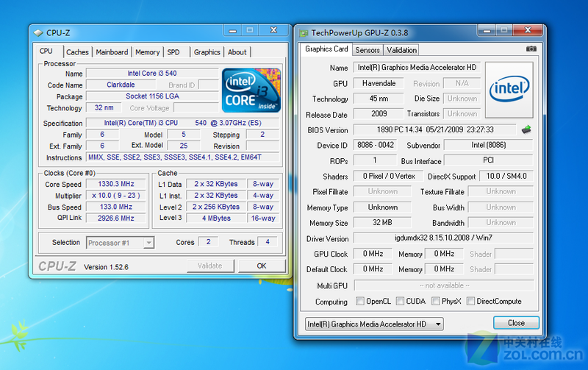Click the Intel Core i3 logo
The image size is (588, 370).
pos(251,90)
